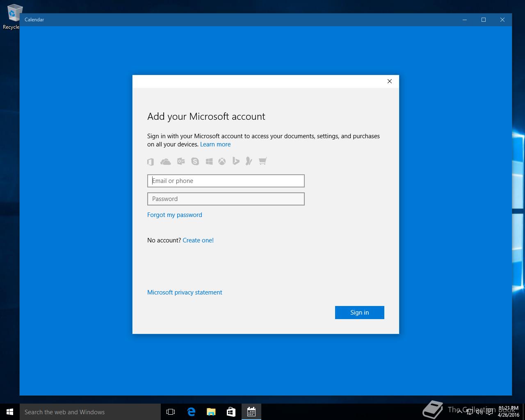Click Forgot my password link
525x420 pixels.
[175, 215]
